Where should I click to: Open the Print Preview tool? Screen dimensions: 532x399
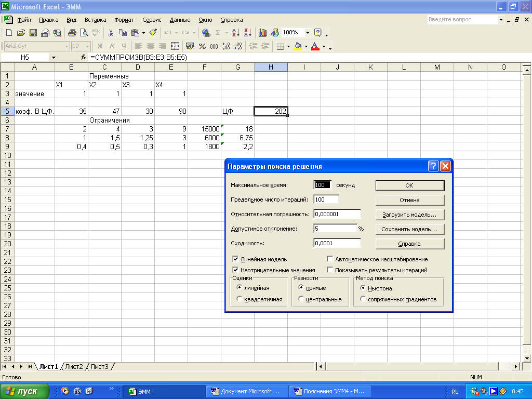click(x=84, y=33)
